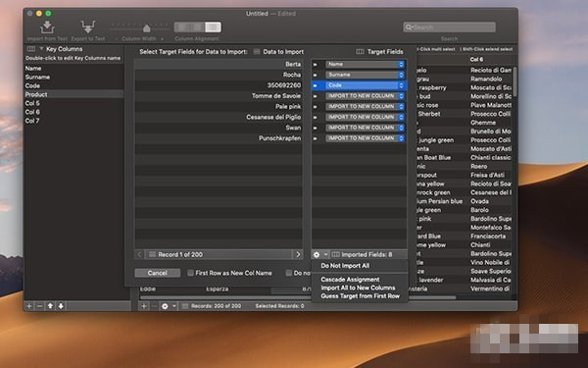
Task: Adjust the Column Width slider
Action: coord(147,28)
